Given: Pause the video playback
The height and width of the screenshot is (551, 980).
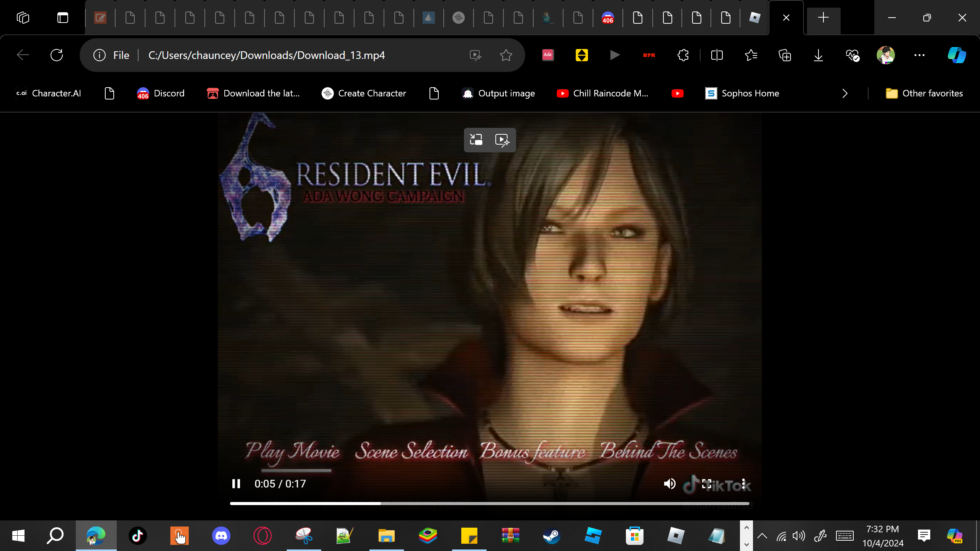Looking at the screenshot, I should [x=236, y=484].
